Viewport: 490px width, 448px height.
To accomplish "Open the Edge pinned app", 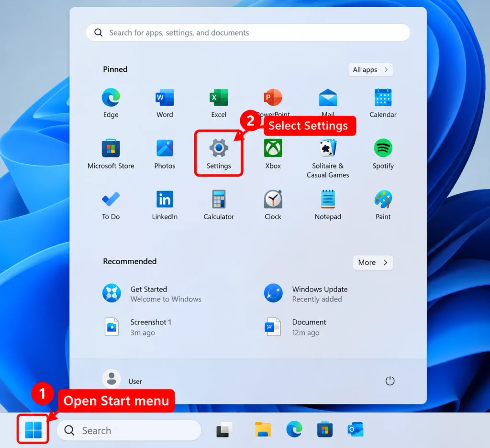I will point(111,98).
